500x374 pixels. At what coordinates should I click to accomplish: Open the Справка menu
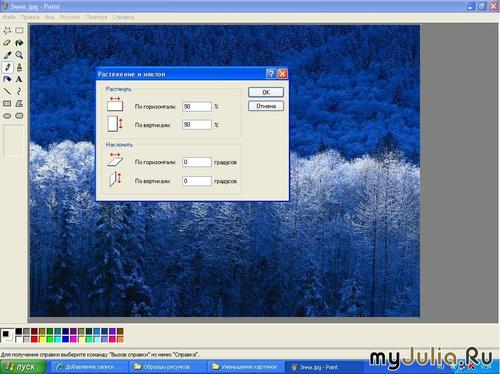[123, 17]
